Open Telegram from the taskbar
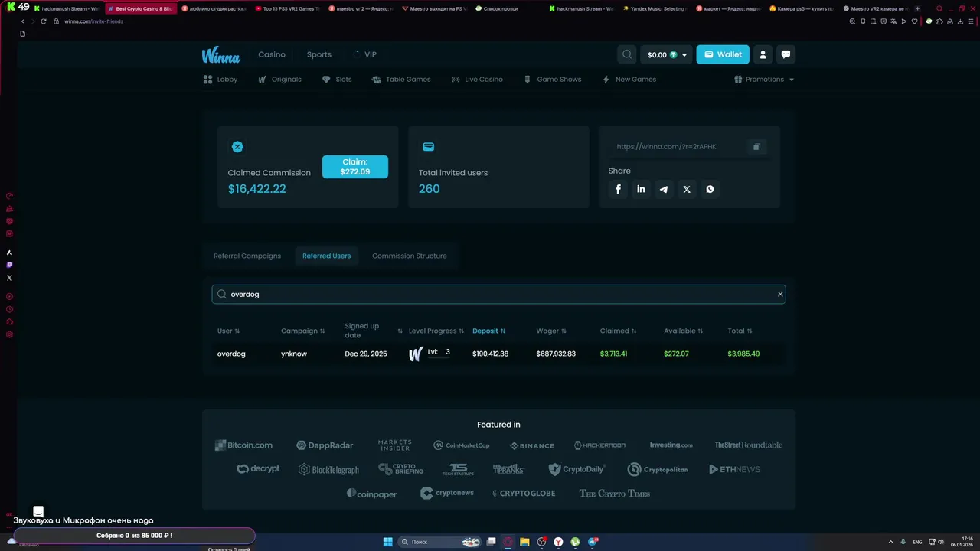Screen dimensions: 980x551 tap(593, 542)
